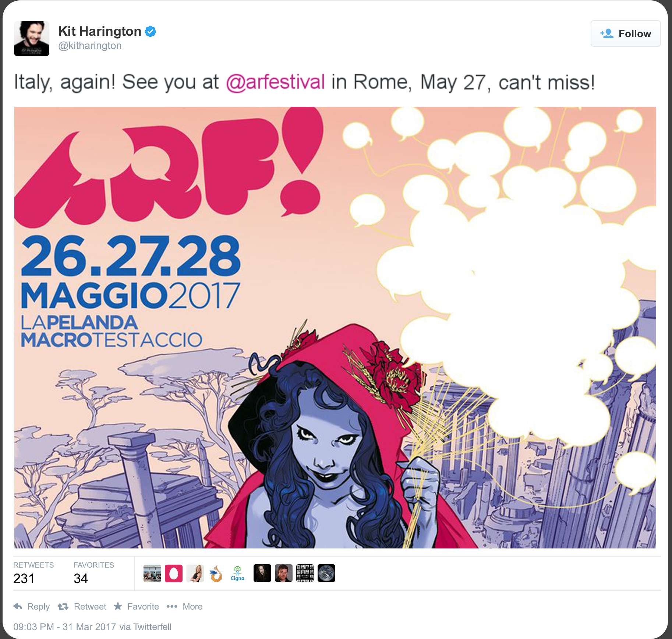Enlarge the ARF! festival poster image
The image size is (672, 639).
pyautogui.click(x=335, y=328)
